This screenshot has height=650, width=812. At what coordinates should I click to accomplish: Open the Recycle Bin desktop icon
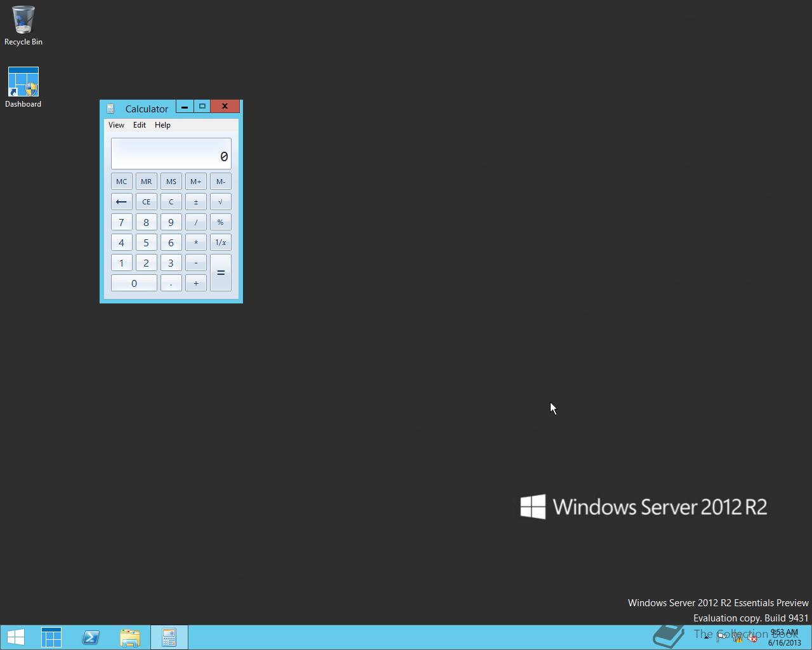click(x=23, y=25)
